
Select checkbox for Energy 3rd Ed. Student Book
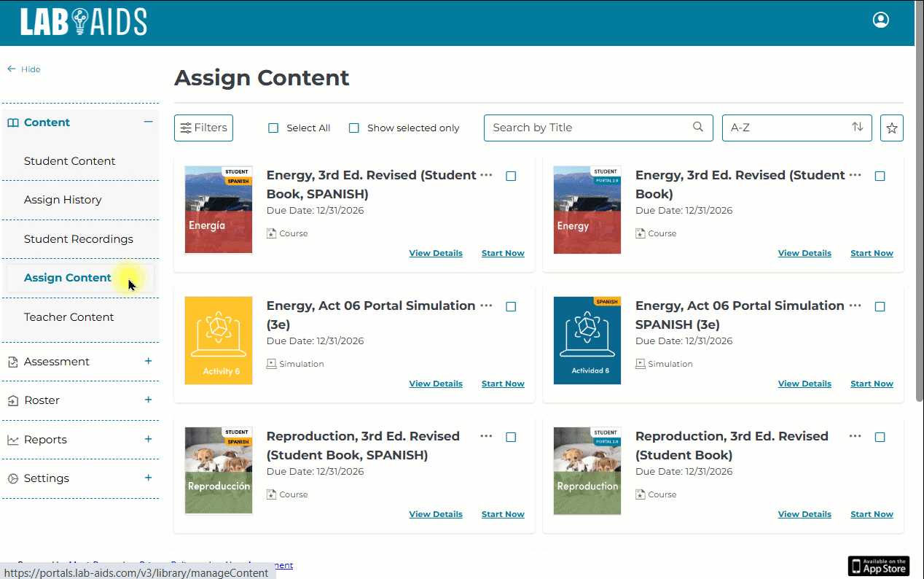point(880,176)
